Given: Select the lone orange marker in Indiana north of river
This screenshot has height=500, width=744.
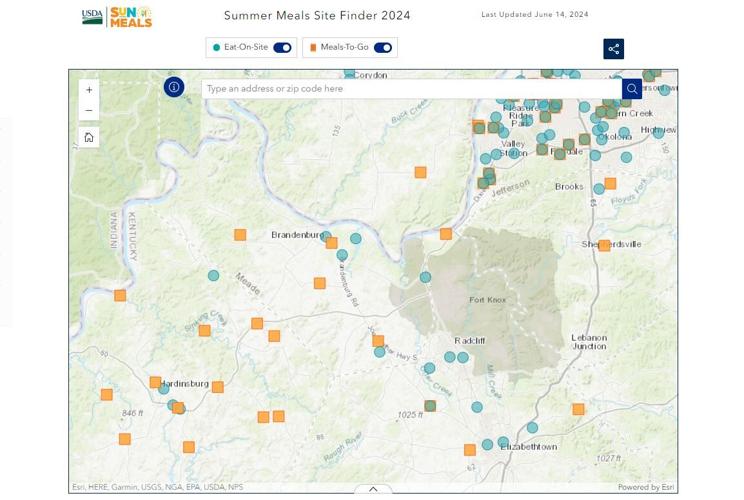Looking at the screenshot, I should 420,172.
